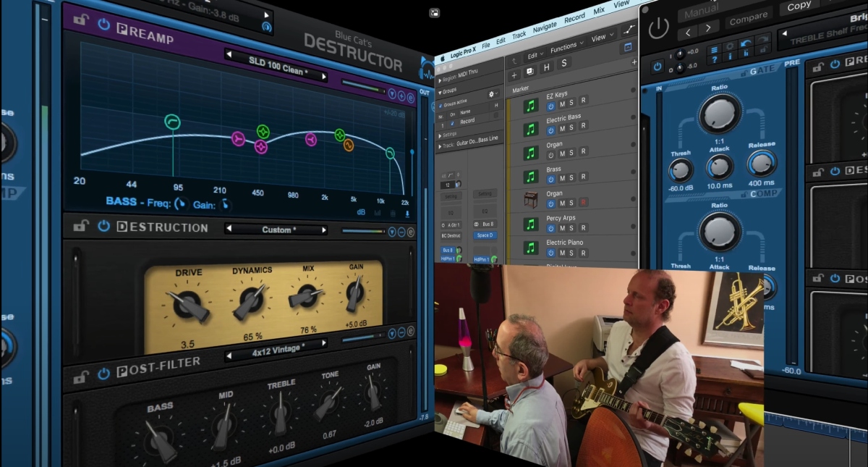
Task: Select previous cabinet preset before 4x12 Vintage
Action: tap(229, 355)
